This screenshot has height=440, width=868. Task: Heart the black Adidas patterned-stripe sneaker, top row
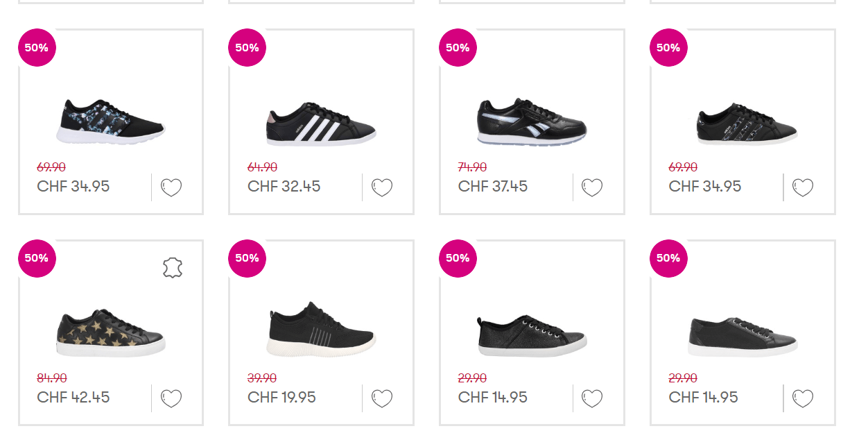coord(803,187)
